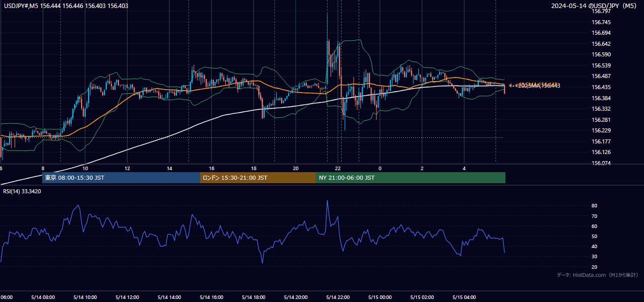Image resolution: width=644 pixels, height=302 pixels.
Task: Click the 5/15 04:00 date axis label
Action: 464,297
